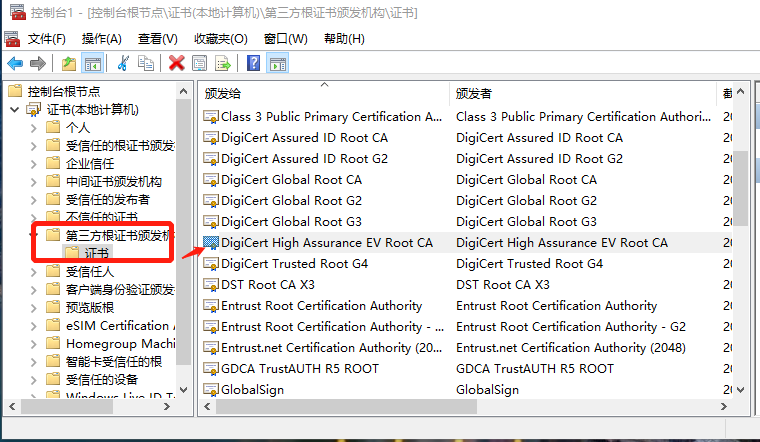Click the Back arrow toolbar icon
Viewport: 760px width, 442px height.
(15, 64)
